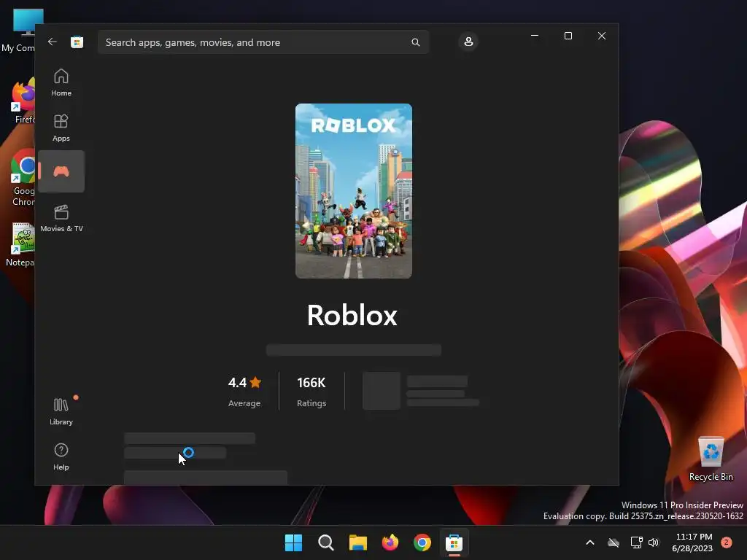Select the Gaming controller sidebar tab
This screenshot has width=747, height=560.
[x=61, y=171]
